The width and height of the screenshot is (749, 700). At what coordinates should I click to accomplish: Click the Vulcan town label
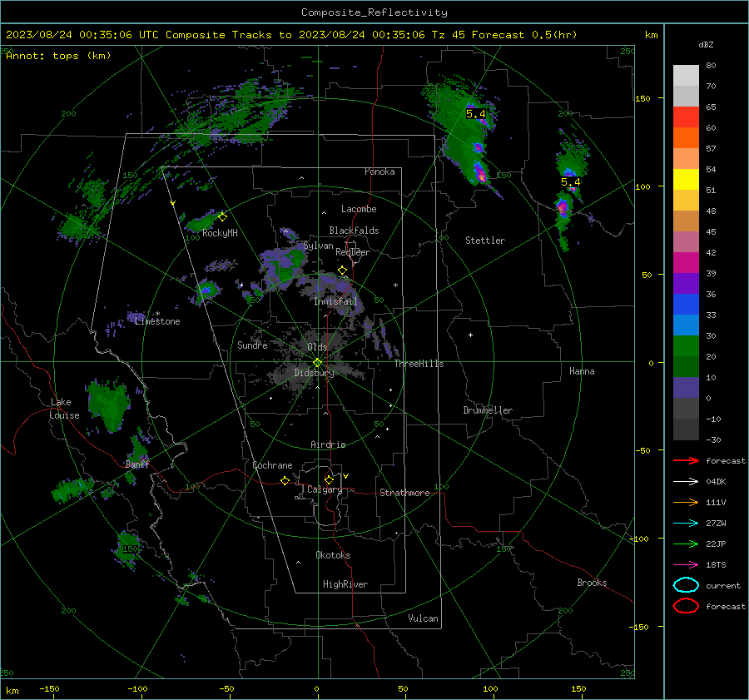click(x=424, y=618)
